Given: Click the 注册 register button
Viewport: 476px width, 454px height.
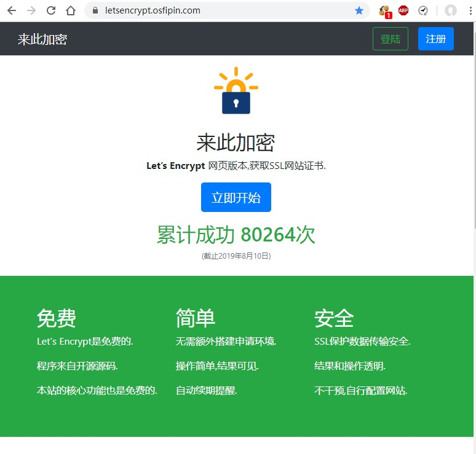Looking at the screenshot, I should 436,39.
